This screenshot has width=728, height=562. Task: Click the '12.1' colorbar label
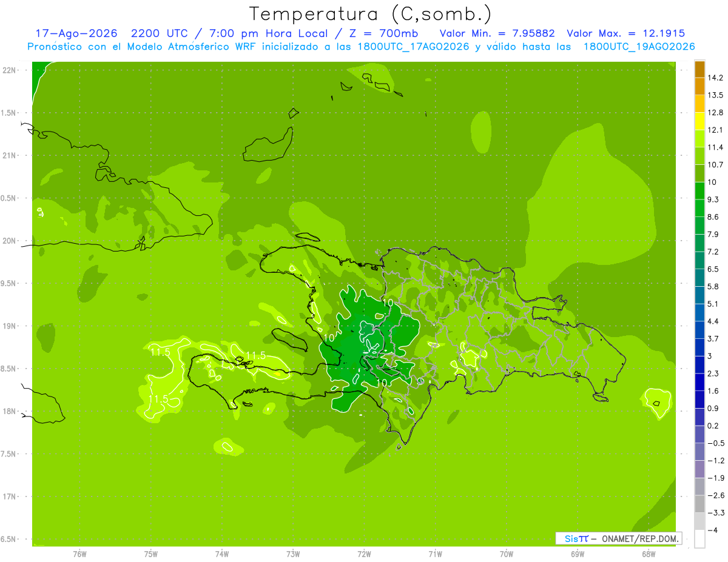(716, 130)
